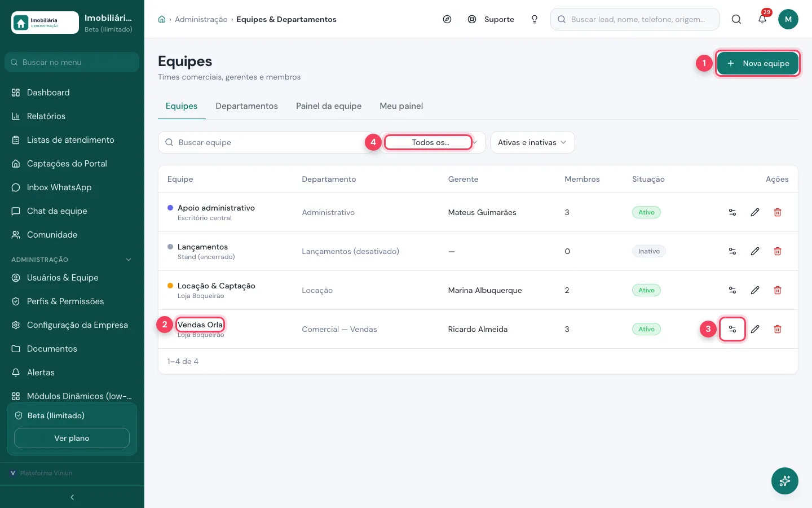This screenshot has width=812, height=508.
Task: Open settings icon for Locação & Captação
Action: [732, 290]
